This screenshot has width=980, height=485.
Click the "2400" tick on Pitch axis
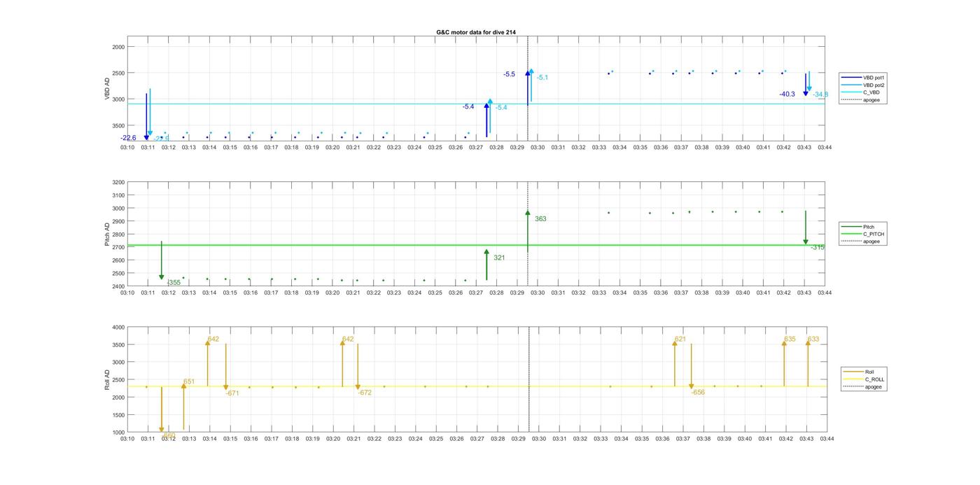(118, 287)
